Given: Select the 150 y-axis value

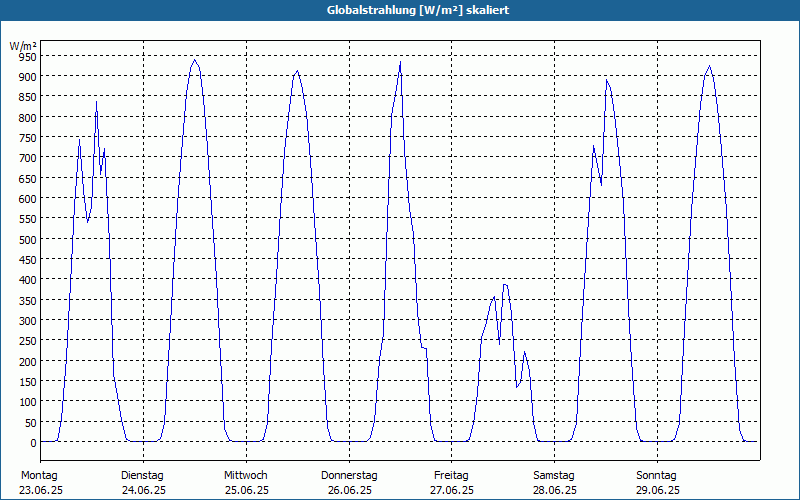Looking at the screenshot, I should (28, 382).
